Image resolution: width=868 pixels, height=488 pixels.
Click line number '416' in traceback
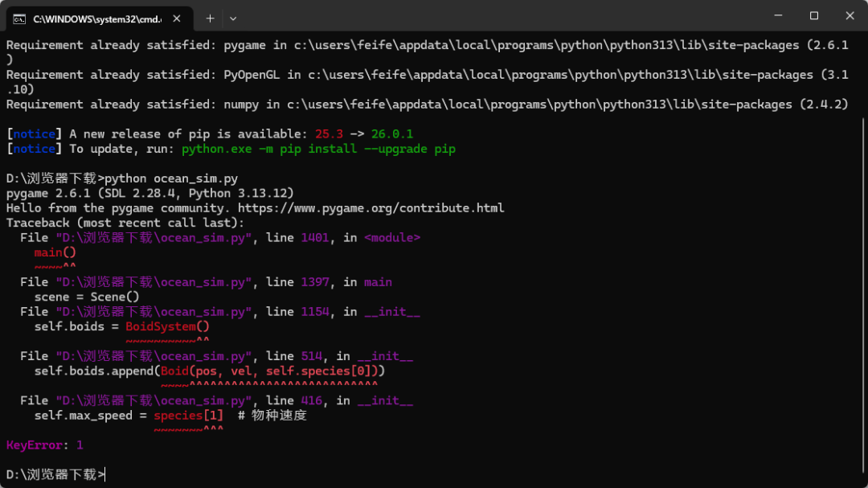pos(311,400)
